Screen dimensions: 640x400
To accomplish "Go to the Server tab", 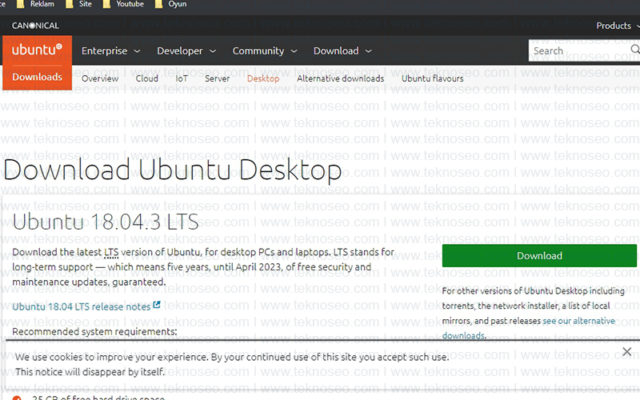I will (217, 78).
